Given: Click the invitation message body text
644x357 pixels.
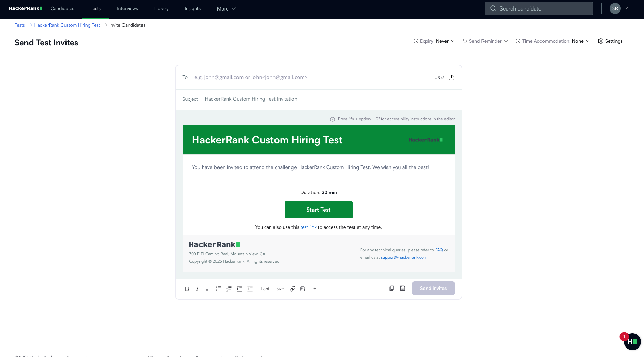Looking at the screenshot, I should pyautogui.click(x=310, y=167).
